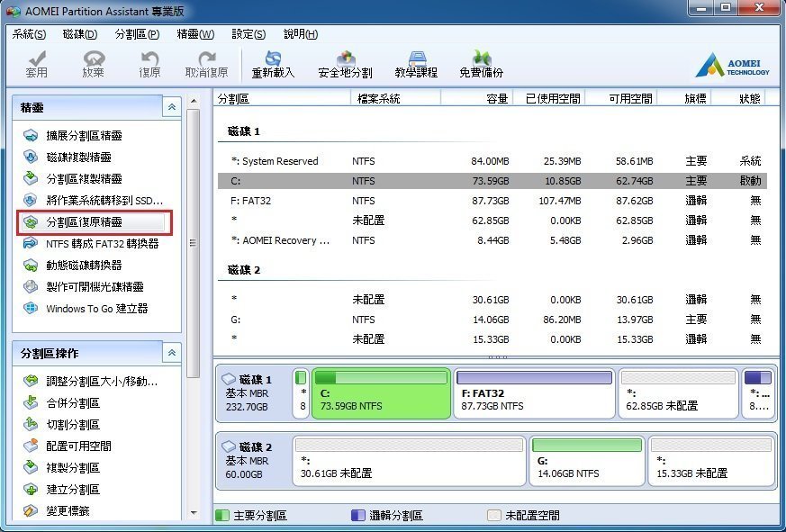Click left panel scrollbar up arrow
The height and width of the screenshot is (532, 786).
coord(194,102)
